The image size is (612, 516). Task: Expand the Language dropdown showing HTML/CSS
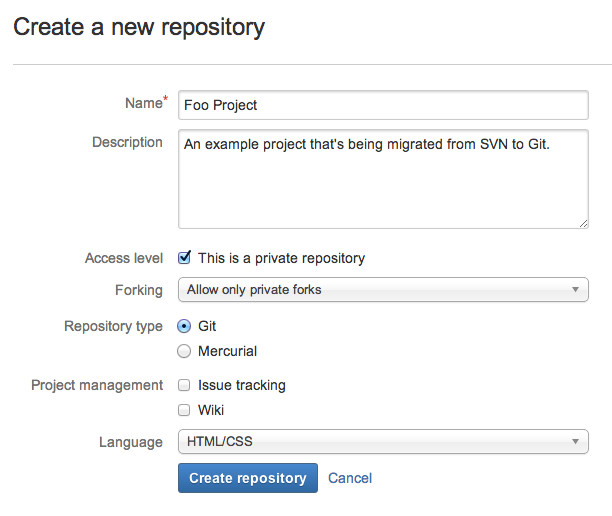(383, 441)
